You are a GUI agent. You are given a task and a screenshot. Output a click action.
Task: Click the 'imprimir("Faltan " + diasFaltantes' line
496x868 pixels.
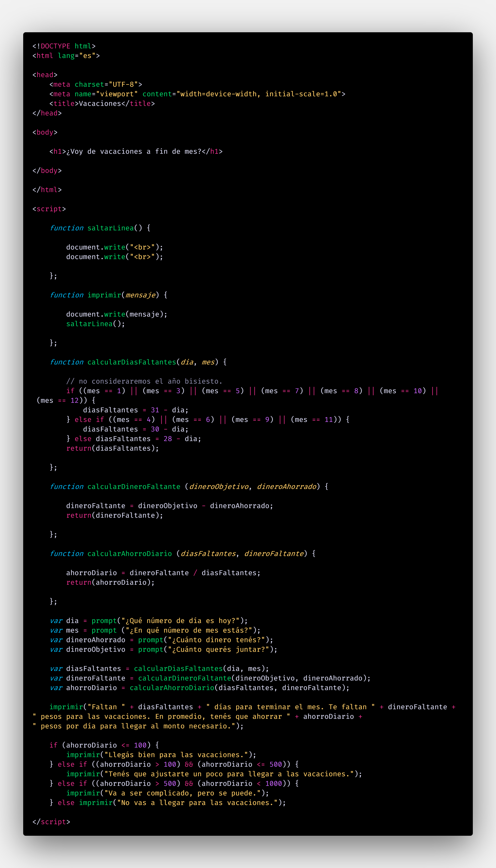pyautogui.click(x=253, y=707)
